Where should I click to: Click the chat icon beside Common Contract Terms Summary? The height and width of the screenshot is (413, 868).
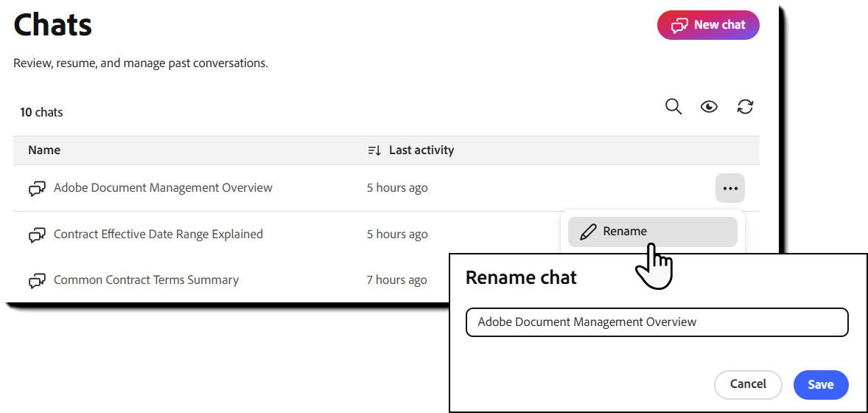[37, 280]
